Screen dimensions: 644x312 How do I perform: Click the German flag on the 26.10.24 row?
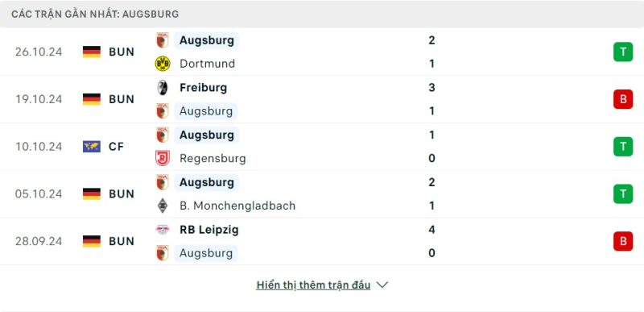tap(92, 52)
